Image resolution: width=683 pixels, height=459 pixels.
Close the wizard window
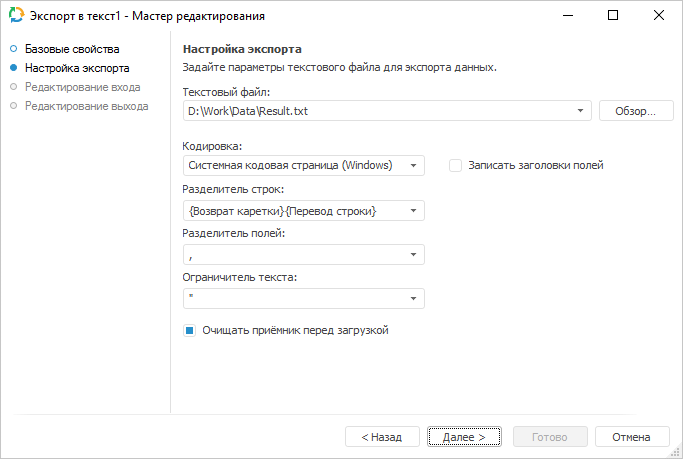[x=659, y=16]
